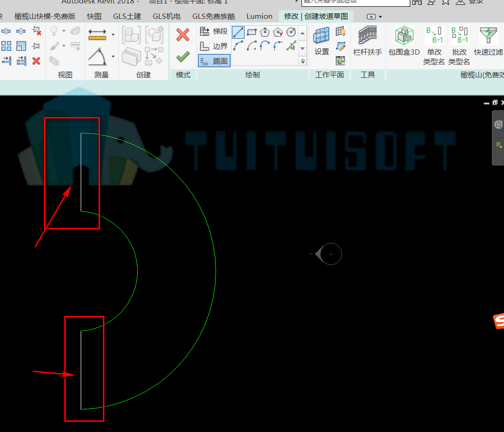
Task: Finish edit mode with green checkmark
Action: [183, 57]
